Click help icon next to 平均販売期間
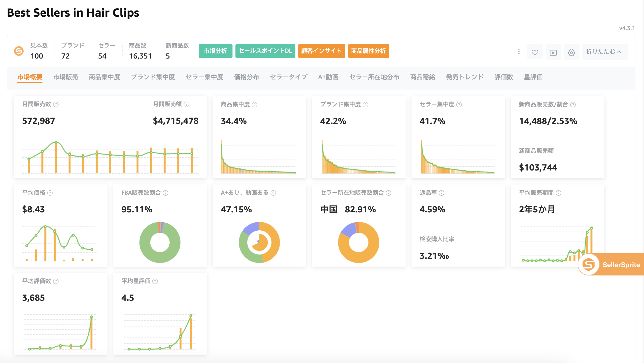644x363 pixels. click(x=559, y=193)
